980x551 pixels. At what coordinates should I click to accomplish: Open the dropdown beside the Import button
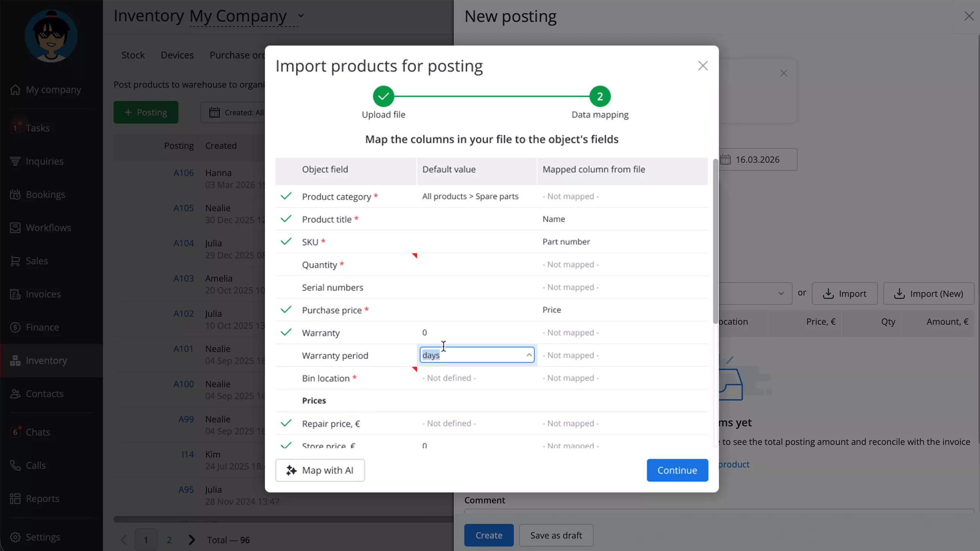coord(781,293)
